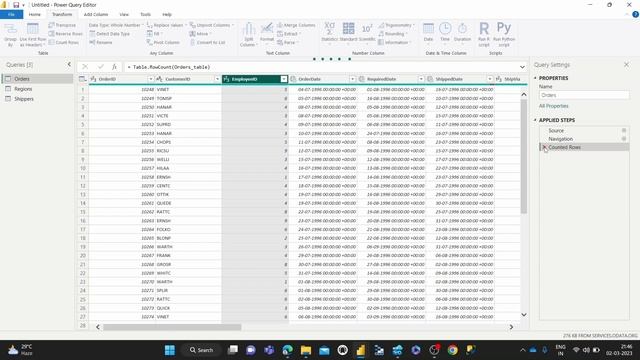Click the horizontal scrollbar thumb
The height and width of the screenshot is (360, 640).
coord(172,327)
